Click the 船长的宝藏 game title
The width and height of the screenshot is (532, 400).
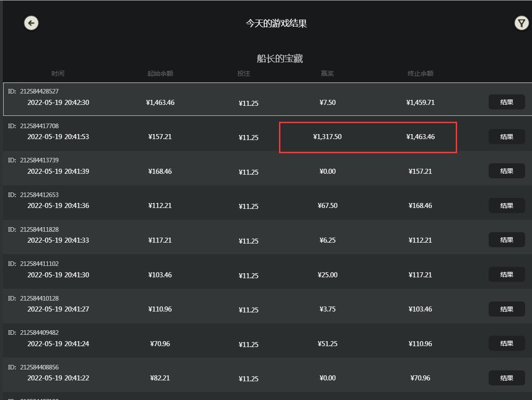click(x=279, y=59)
